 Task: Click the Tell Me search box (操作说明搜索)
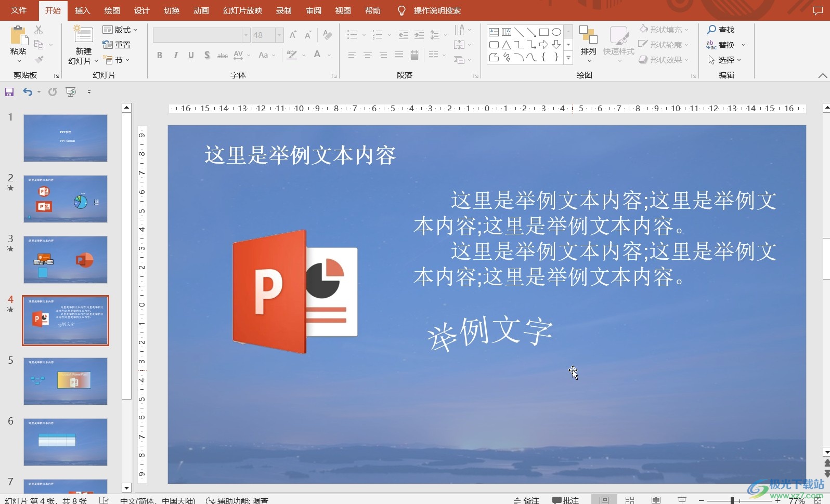(x=437, y=10)
